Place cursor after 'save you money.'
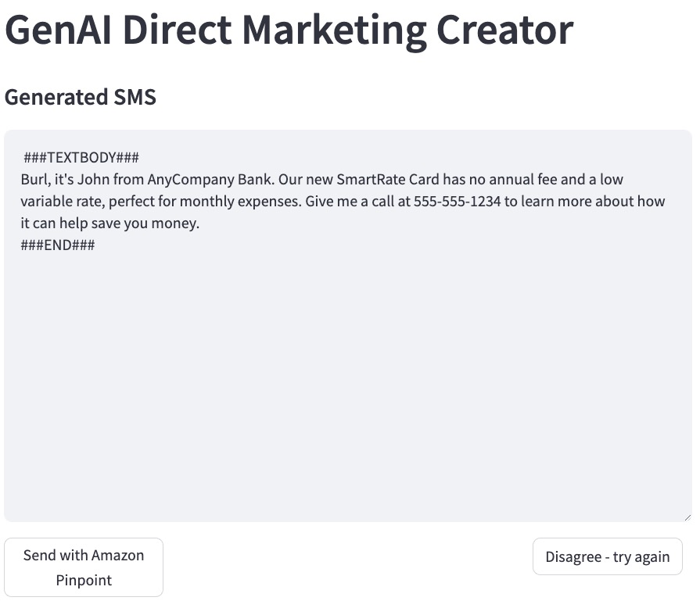Viewport: 700px width, 608px height. (200, 223)
